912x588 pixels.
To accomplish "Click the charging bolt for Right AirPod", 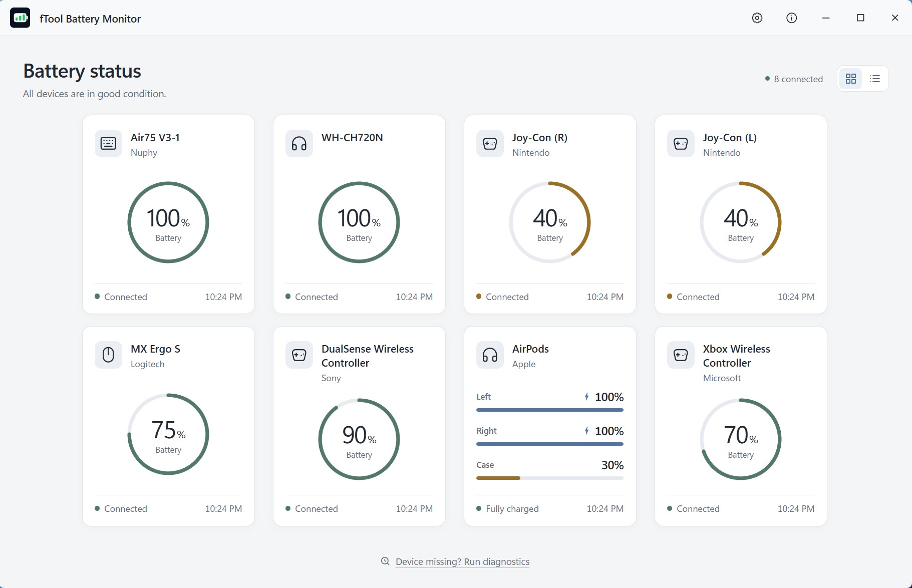I will point(586,431).
